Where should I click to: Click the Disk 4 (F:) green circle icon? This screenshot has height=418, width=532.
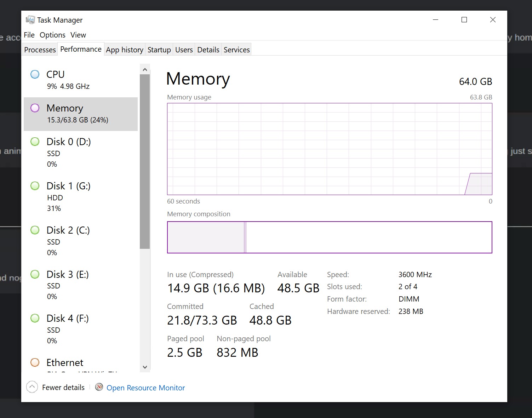[35, 318]
